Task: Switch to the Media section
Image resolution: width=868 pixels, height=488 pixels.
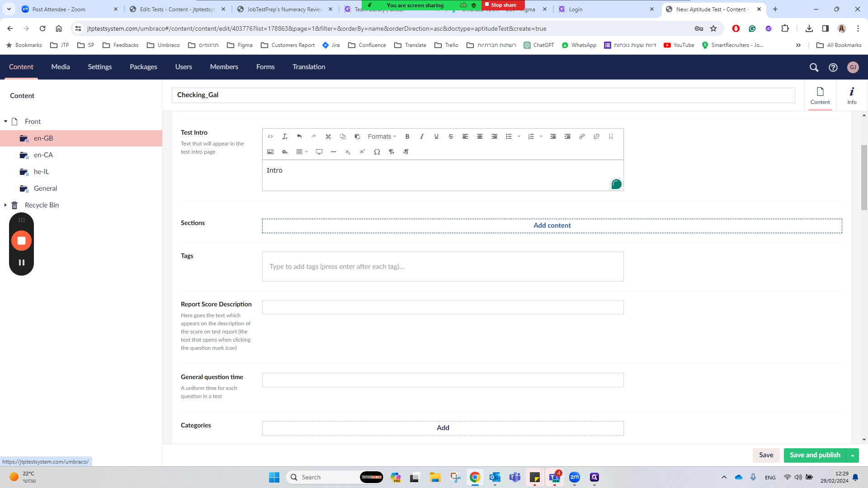Action: pyautogui.click(x=61, y=67)
